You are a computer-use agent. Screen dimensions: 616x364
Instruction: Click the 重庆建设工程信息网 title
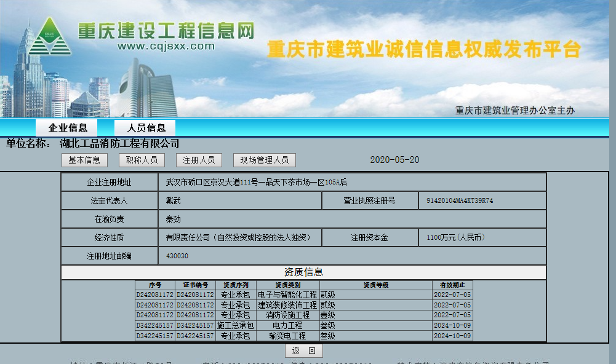(x=166, y=31)
